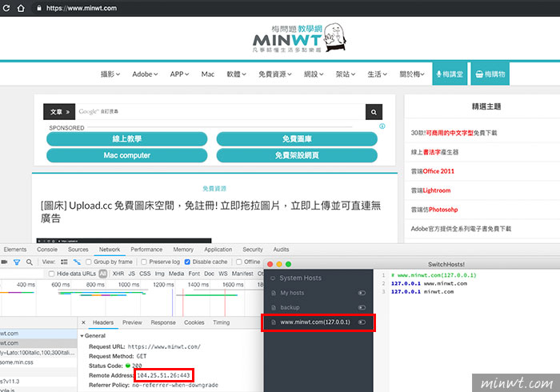Toggle My hosts switch in SwitchHosts
The height and width of the screenshot is (392, 560).
362,293
